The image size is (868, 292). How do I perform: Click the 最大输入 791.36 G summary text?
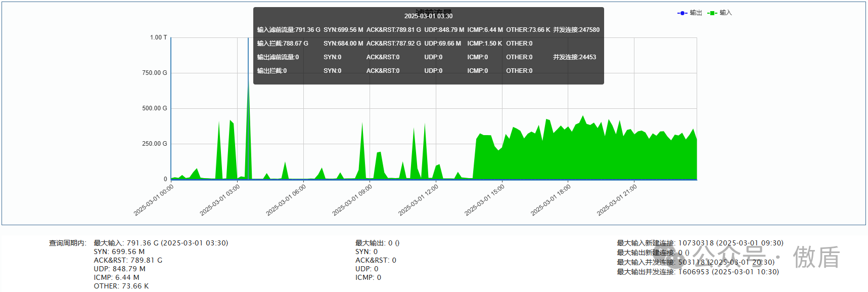(161, 243)
